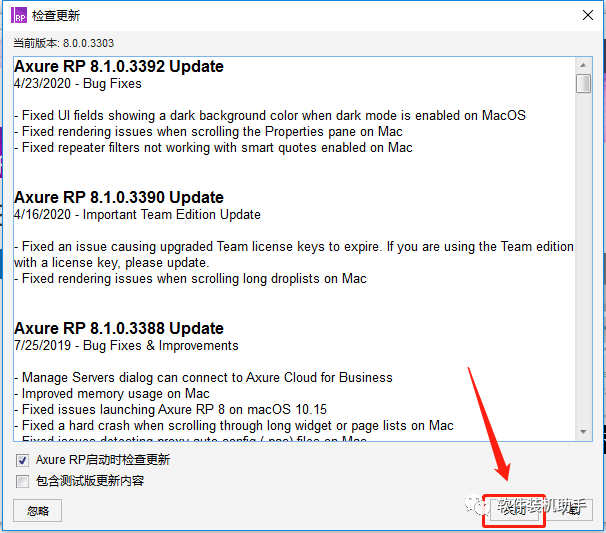Click the line about scrolling long droplists
The width and height of the screenshot is (606, 533).
pos(190,279)
